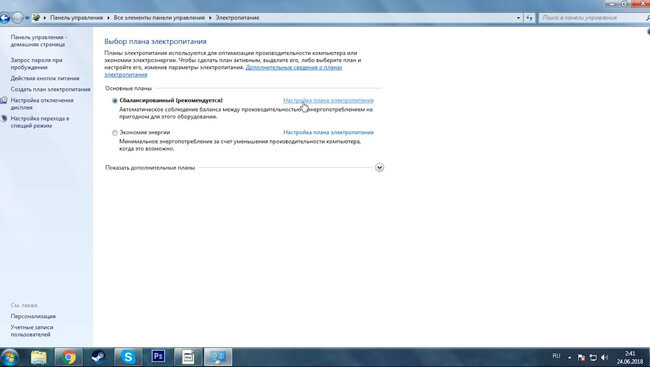650x367 pixels.
Task: Click active Control Panel taskbar button
Action: point(218,357)
